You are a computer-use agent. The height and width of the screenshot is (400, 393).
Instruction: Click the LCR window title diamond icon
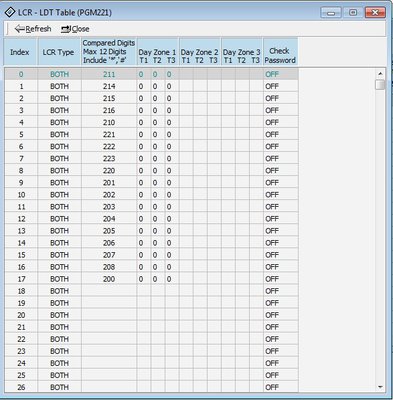(10, 12)
